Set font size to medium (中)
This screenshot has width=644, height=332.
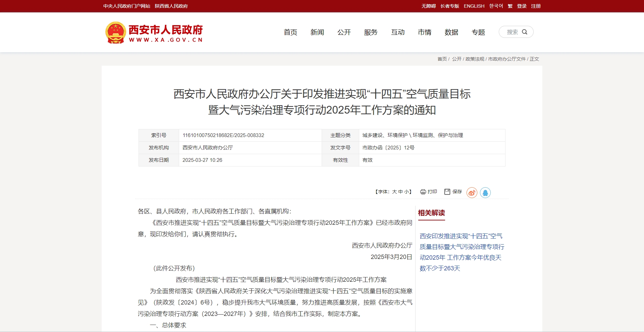click(x=400, y=192)
